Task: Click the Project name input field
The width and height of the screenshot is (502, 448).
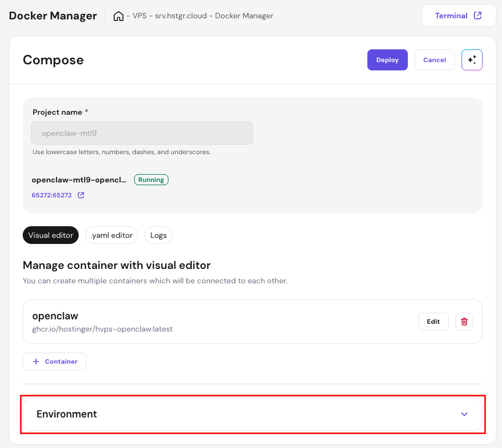Action: 142,133
